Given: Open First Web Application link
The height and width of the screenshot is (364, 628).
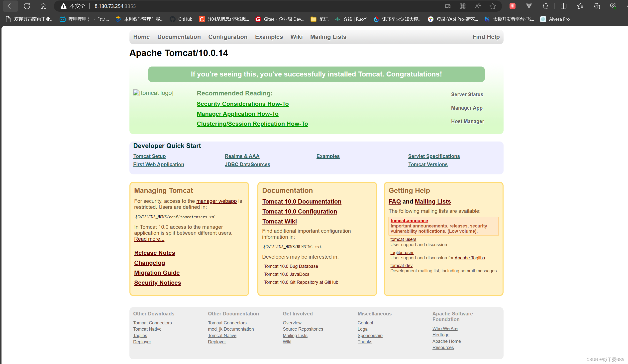Looking at the screenshot, I should [159, 164].
